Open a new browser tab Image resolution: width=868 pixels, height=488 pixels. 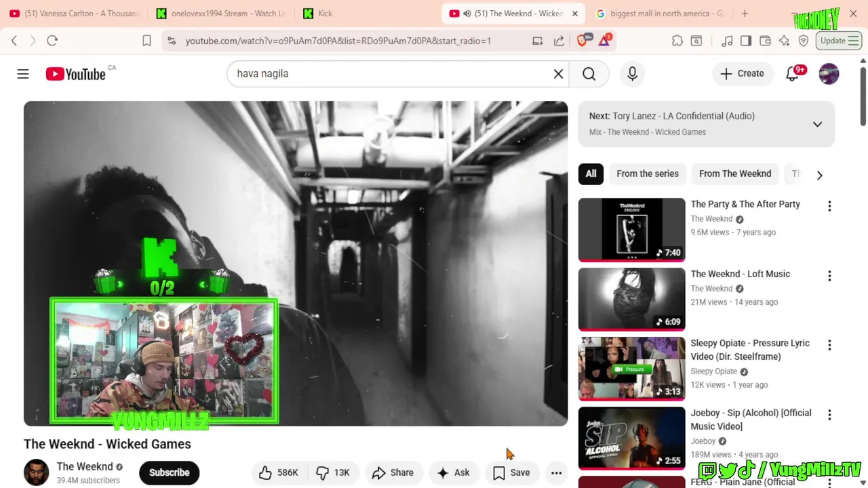click(x=745, y=14)
